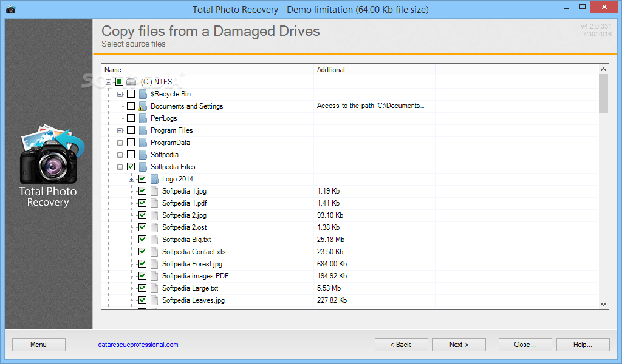Viewport: 622px width, 364px height.
Task: Click the Softpedia folder icon
Action: pyautogui.click(x=143, y=155)
